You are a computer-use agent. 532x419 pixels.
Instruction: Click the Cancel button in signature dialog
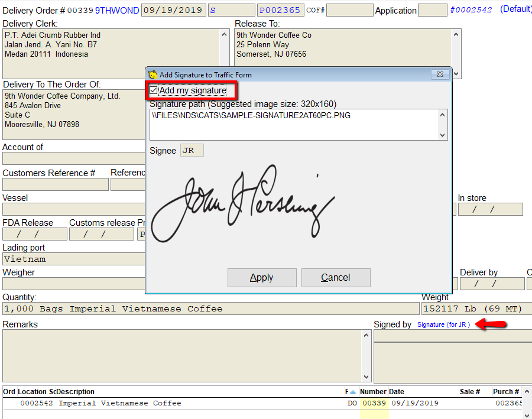tap(336, 278)
